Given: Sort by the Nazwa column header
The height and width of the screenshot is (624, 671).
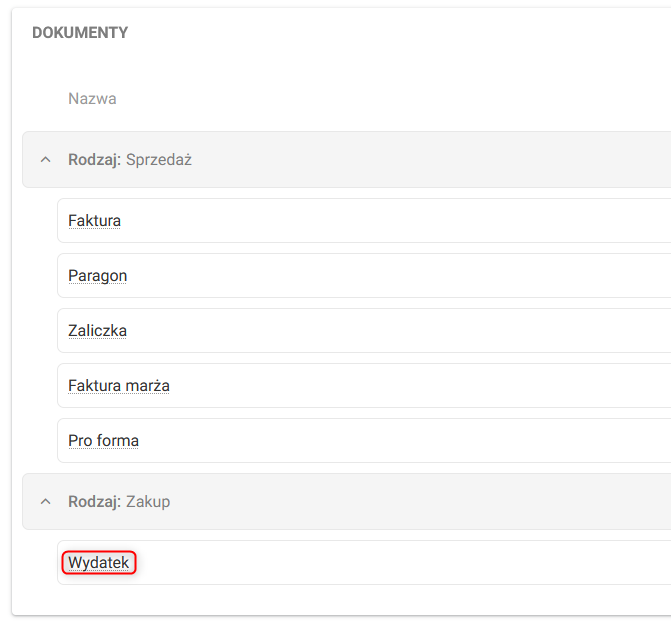Looking at the screenshot, I should click(x=92, y=99).
